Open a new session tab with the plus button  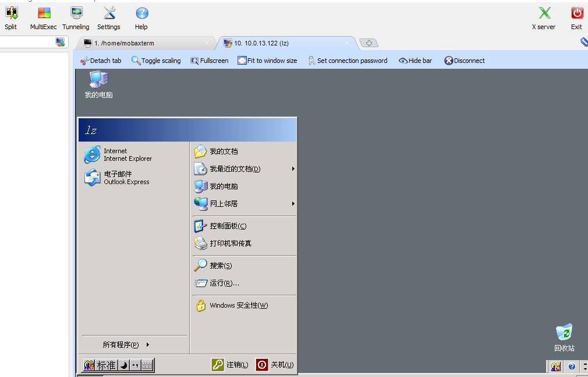(370, 43)
